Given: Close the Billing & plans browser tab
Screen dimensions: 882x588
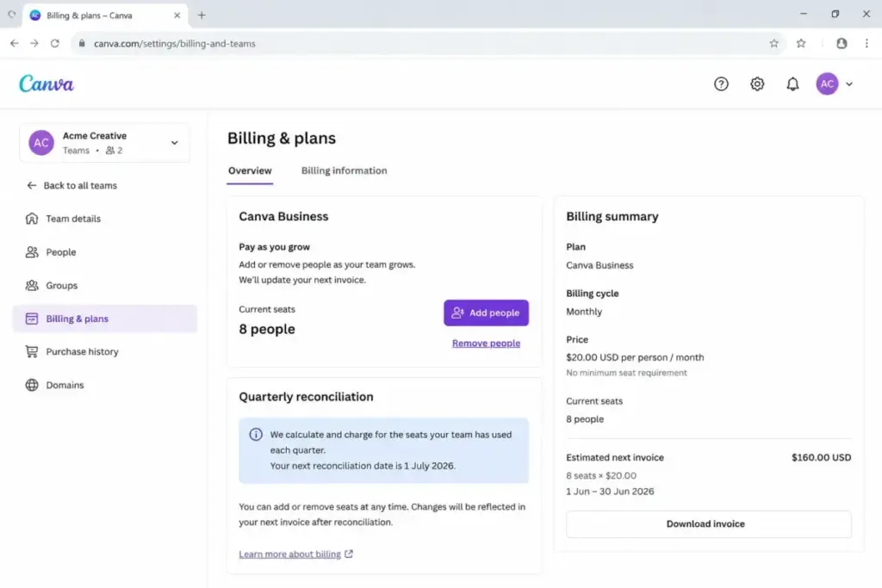Looking at the screenshot, I should tap(177, 15).
